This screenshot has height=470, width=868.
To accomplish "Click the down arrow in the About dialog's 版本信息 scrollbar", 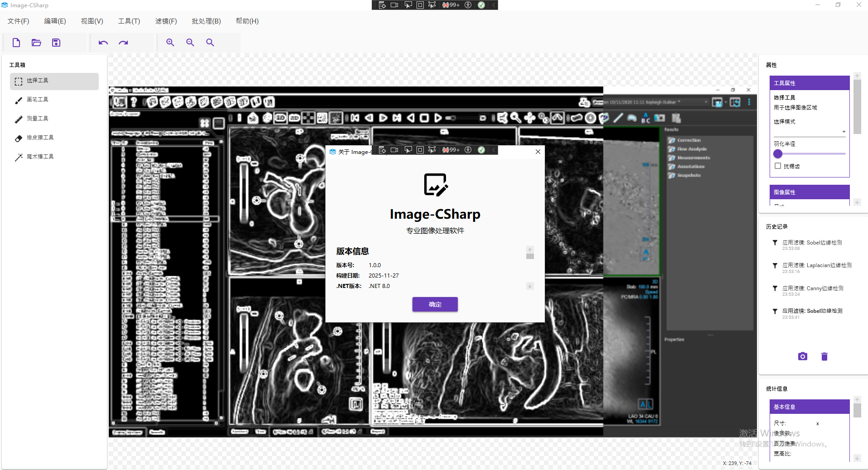I will pyautogui.click(x=530, y=286).
